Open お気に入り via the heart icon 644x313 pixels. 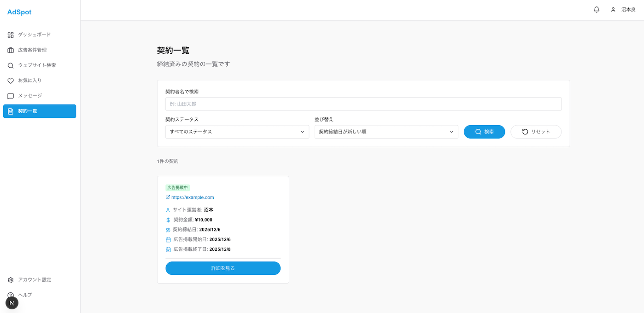(10, 80)
